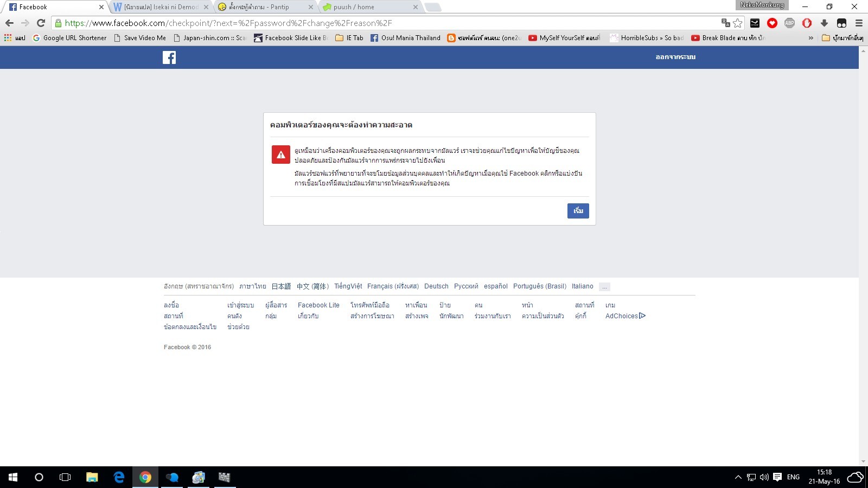Open Task View on the taskbar

(x=65, y=477)
